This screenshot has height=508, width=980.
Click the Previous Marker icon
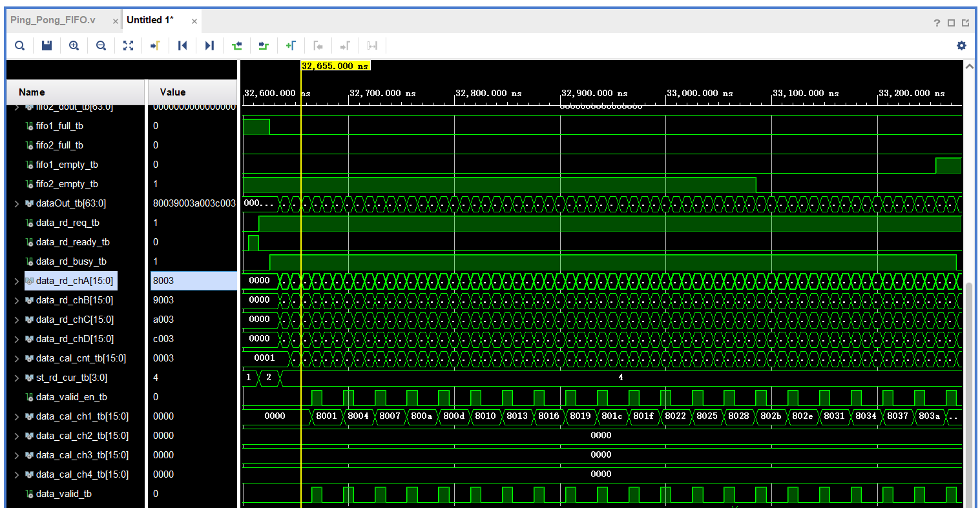pos(318,45)
